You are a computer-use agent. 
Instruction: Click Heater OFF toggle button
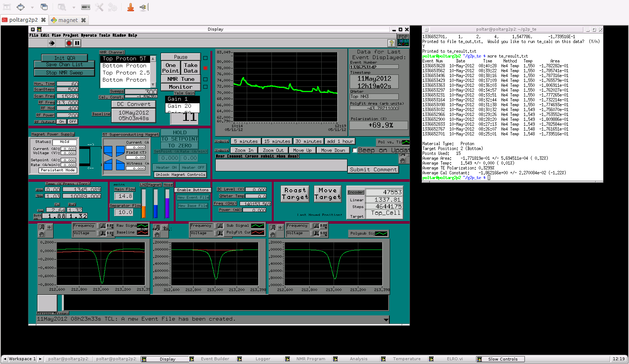(x=193, y=168)
